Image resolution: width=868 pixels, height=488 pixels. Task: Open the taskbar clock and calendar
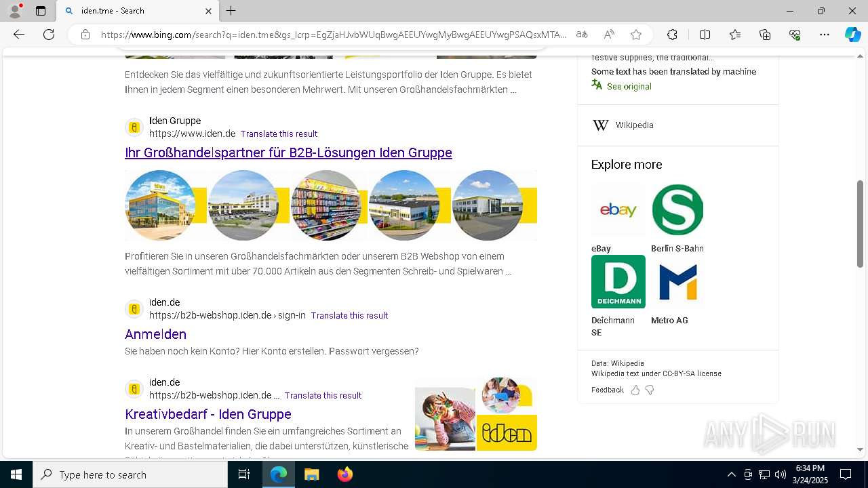tap(810, 474)
